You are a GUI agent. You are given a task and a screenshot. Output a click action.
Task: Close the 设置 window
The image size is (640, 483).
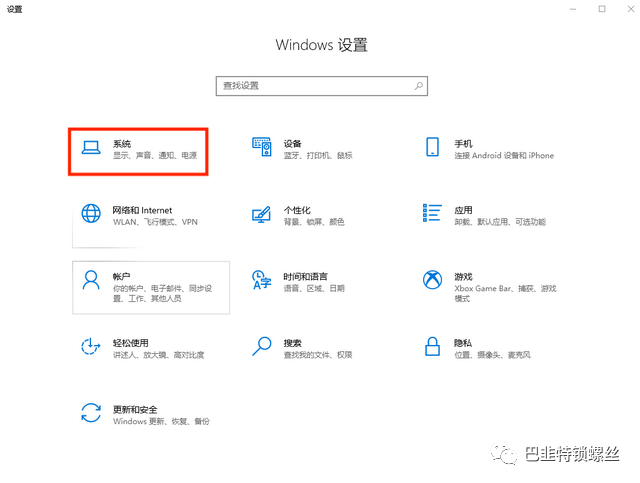631,9
